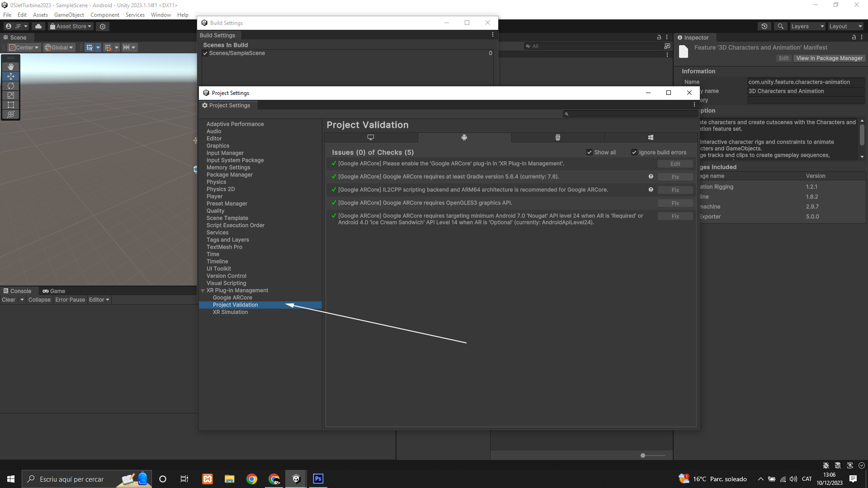This screenshot has height=488, width=868.
Task: Select the Scale tool in Scene view
Action: click(x=11, y=95)
